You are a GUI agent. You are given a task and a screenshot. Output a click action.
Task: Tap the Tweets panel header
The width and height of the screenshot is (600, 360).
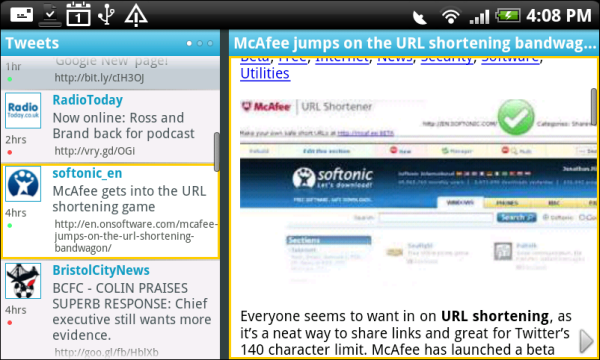pyautogui.click(x=110, y=43)
